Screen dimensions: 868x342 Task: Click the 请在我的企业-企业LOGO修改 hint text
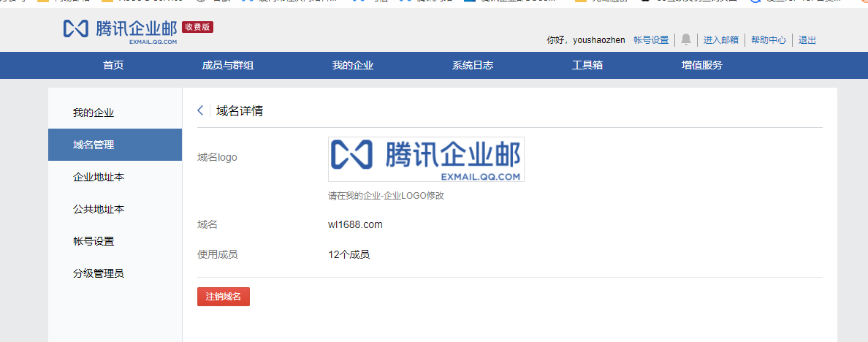(387, 196)
